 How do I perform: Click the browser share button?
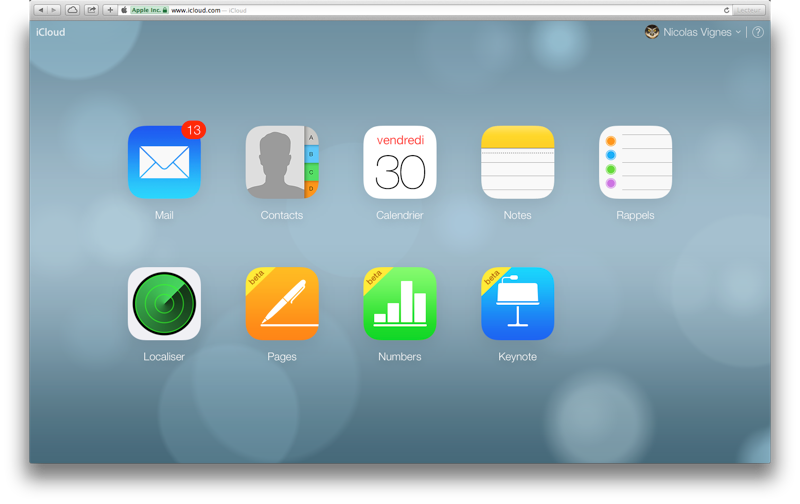pos(91,10)
